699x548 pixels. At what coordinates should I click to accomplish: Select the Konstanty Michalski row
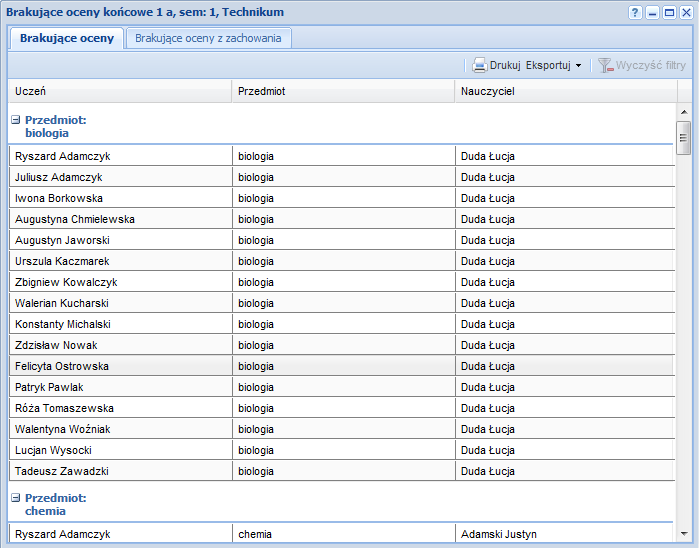[x=342, y=324]
